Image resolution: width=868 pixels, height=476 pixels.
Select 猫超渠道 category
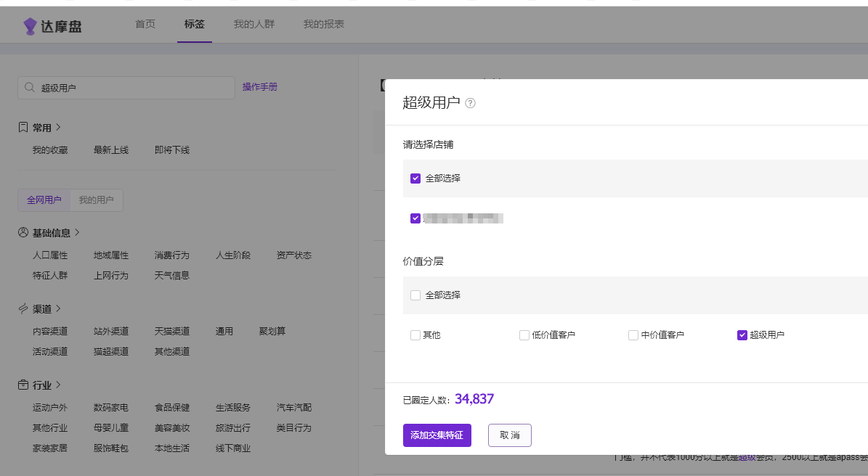pos(110,351)
